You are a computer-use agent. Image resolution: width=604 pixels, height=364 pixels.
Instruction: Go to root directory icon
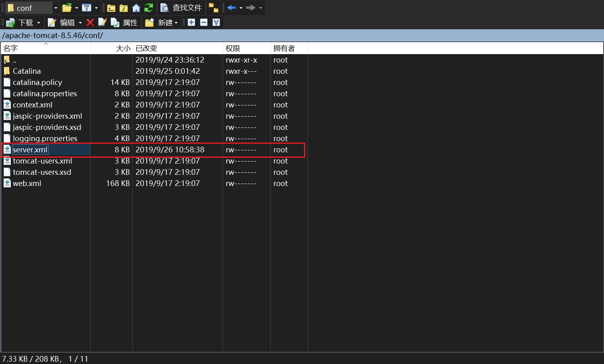[124, 8]
